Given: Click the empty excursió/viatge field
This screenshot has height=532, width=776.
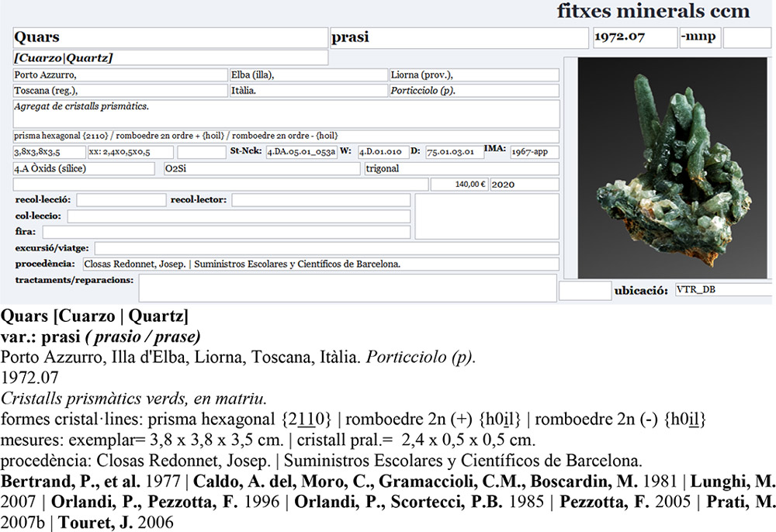Looking at the screenshot, I should [x=327, y=248].
